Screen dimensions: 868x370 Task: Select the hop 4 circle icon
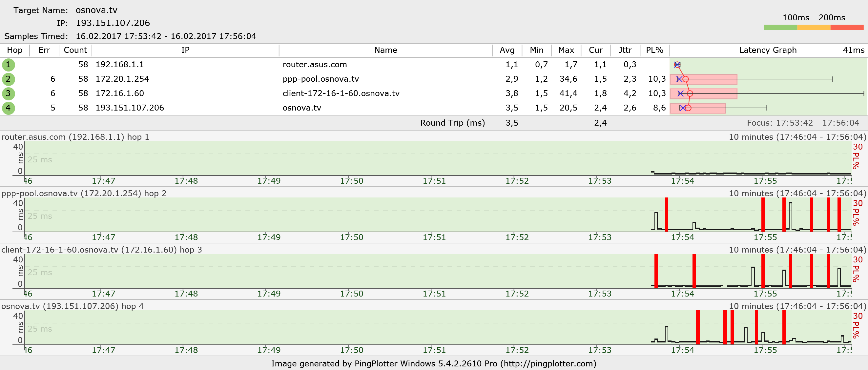pyautogui.click(x=8, y=108)
